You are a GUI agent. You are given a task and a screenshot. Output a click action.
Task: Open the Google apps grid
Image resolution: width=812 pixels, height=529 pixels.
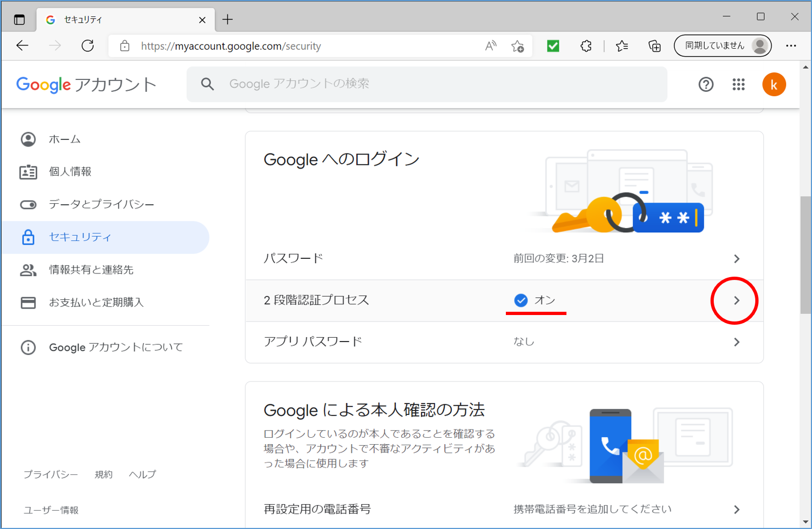pos(739,84)
